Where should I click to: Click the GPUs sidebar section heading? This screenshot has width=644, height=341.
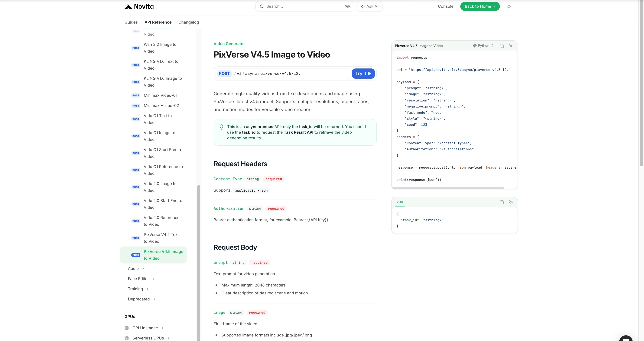[x=129, y=317]
